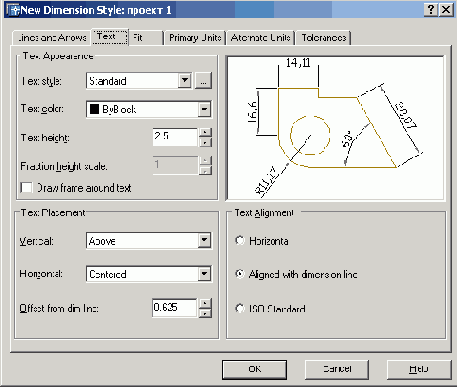
Task: Click the 'Text style:' label
Action: click(x=41, y=81)
